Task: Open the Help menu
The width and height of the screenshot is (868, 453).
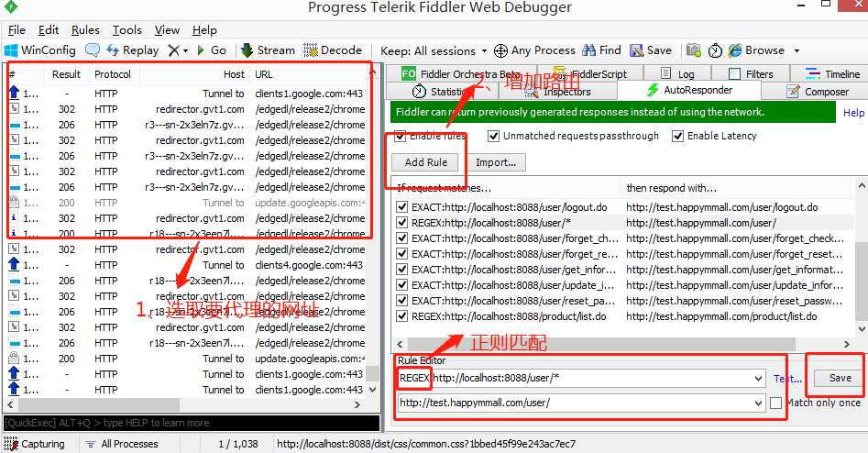Action: point(204,30)
